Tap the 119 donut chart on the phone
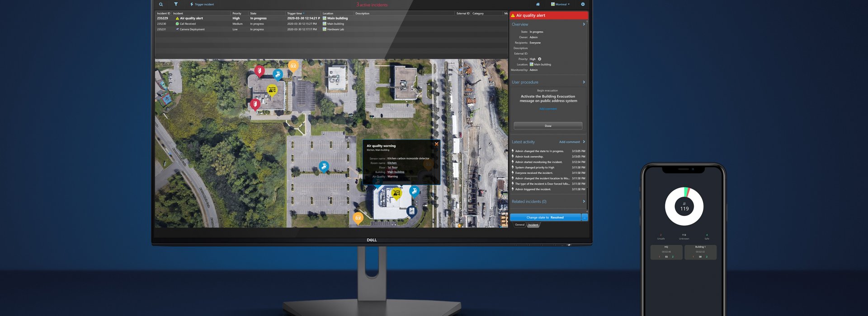 tap(684, 206)
